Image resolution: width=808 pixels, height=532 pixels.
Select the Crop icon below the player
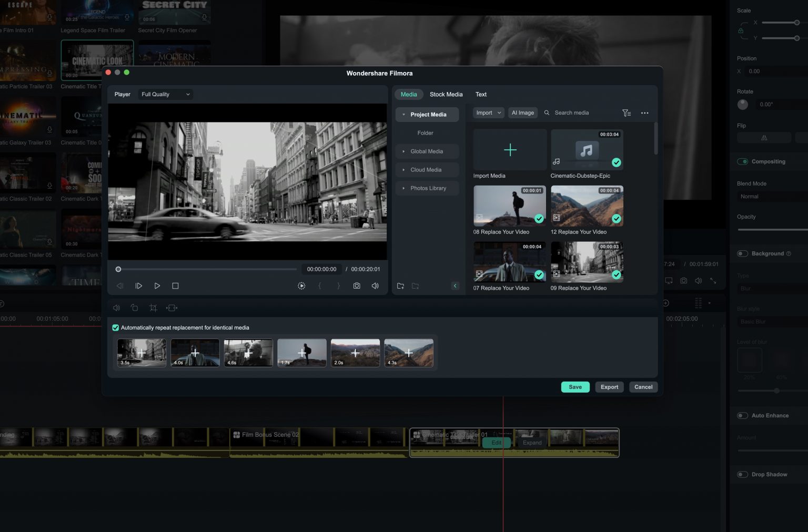[x=153, y=308]
